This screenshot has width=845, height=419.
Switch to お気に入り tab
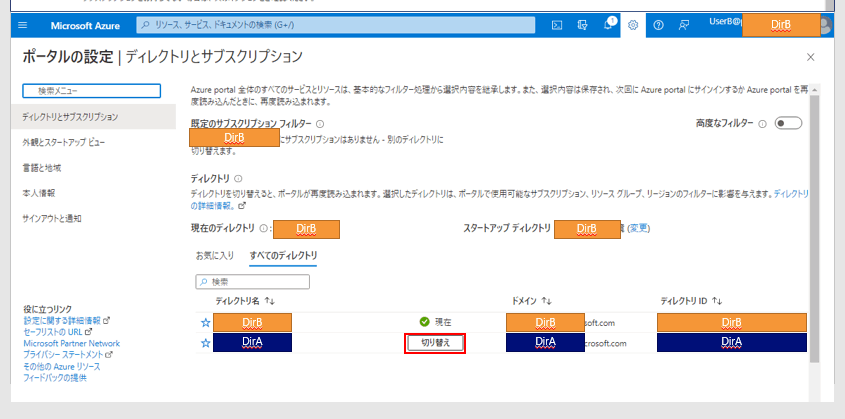tap(215, 255)
